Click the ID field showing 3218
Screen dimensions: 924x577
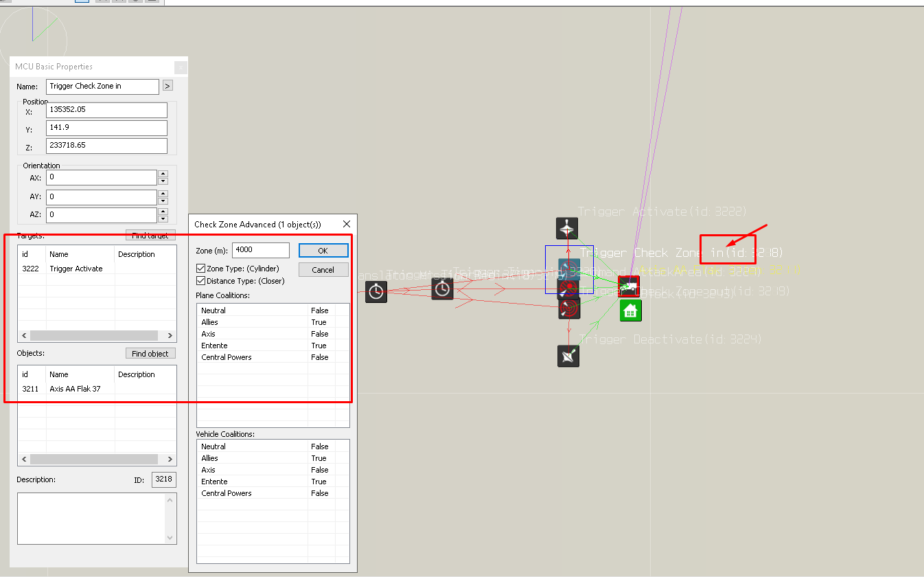[163, 479]
